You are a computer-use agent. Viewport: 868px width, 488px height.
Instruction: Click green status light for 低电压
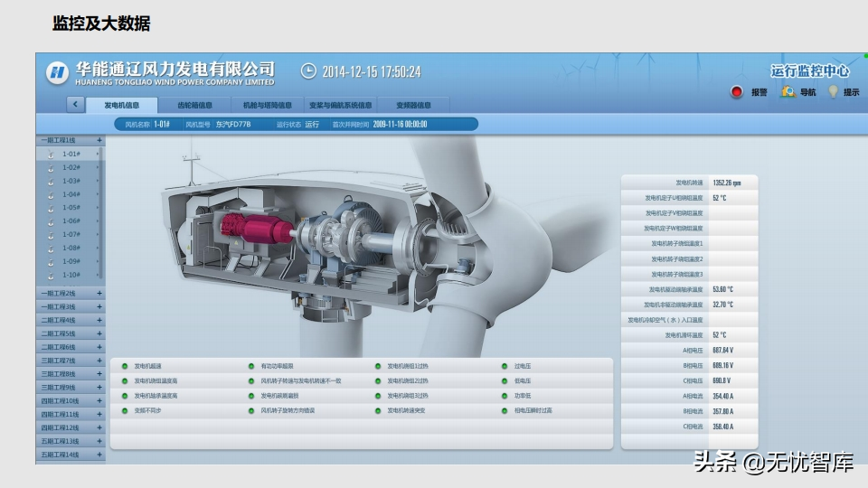[x=505, y=381]
